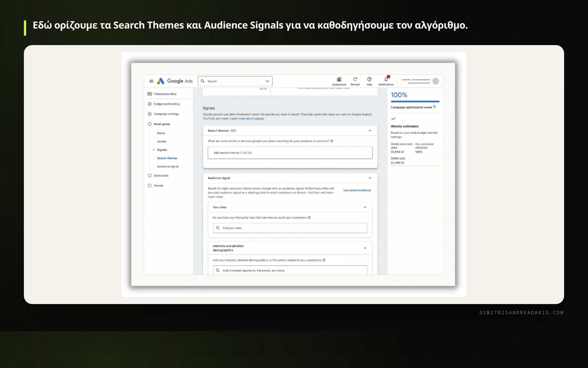Click the top Search input box
This screenshot has height=368, width=588.
(235, 81)
